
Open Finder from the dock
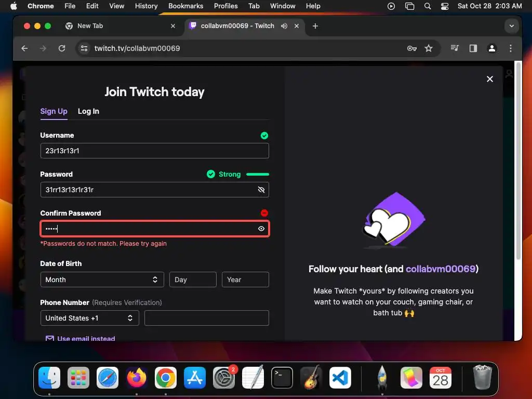tap(49, 378)
